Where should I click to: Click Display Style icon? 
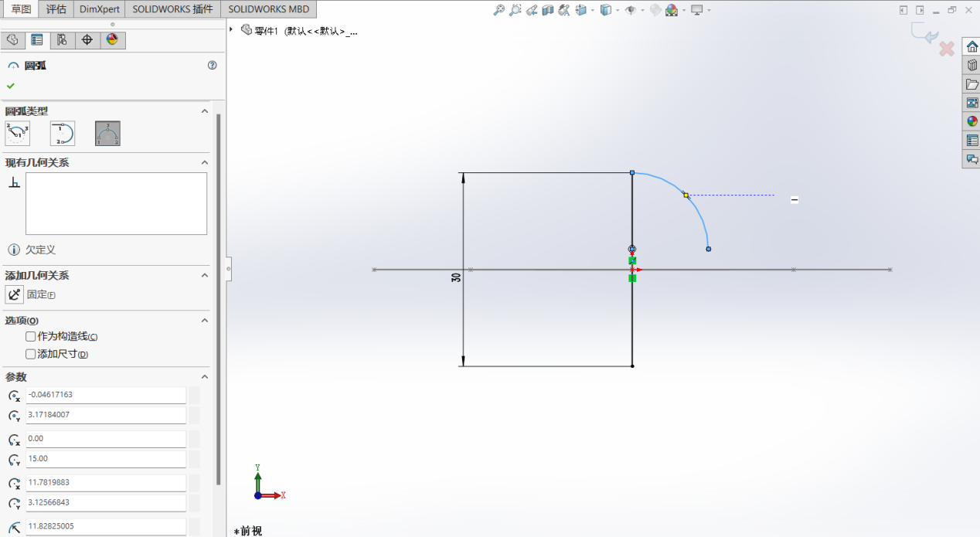pos(606,10)
